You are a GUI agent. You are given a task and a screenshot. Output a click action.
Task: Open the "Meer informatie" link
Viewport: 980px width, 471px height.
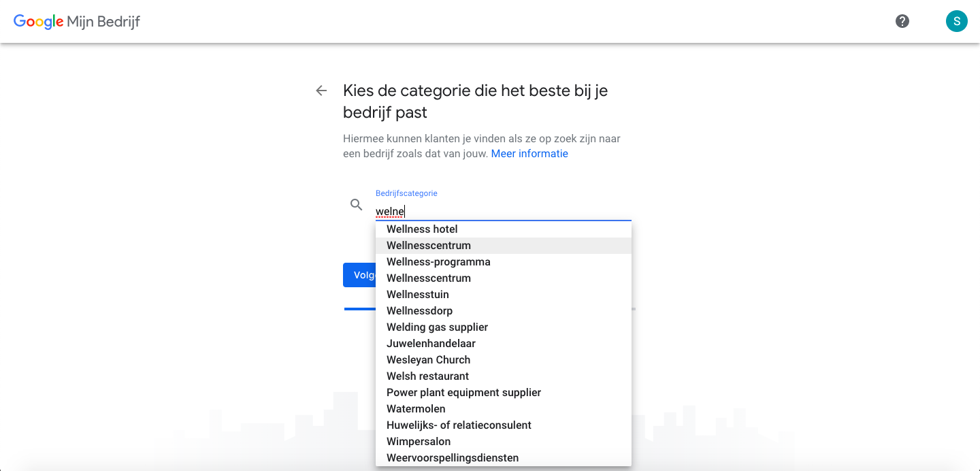529,153
